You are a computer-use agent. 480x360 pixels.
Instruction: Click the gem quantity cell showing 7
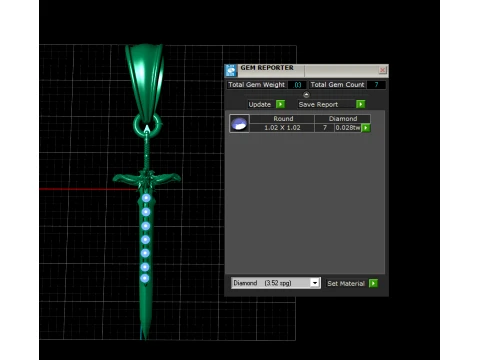tap(325, 128)
